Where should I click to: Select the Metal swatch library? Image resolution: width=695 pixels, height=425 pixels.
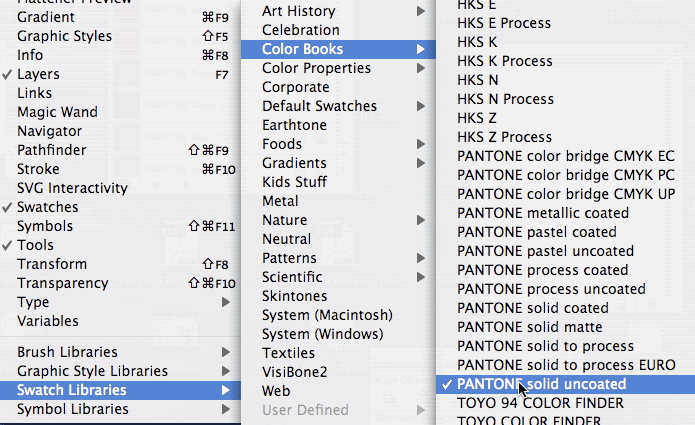click(338, 201)
